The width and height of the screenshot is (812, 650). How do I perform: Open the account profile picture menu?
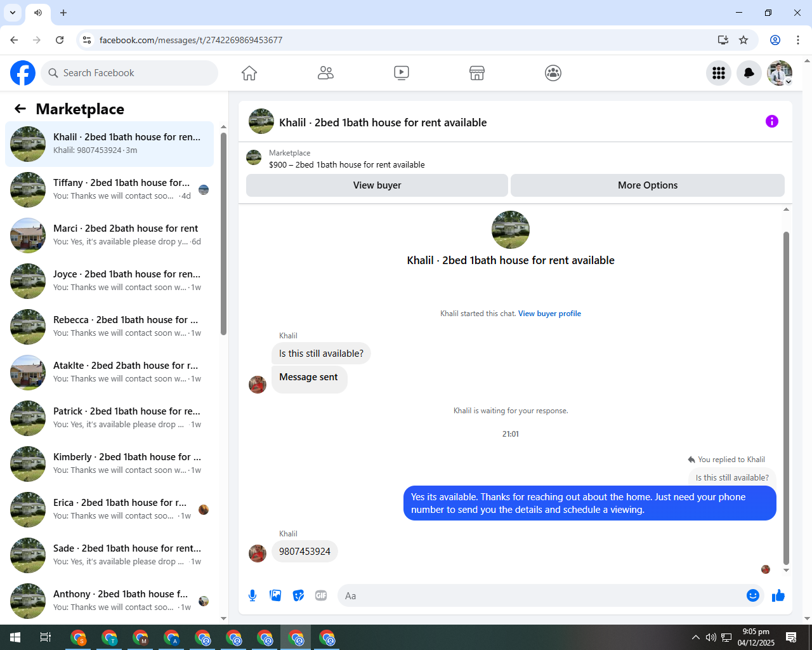(780, 73)
